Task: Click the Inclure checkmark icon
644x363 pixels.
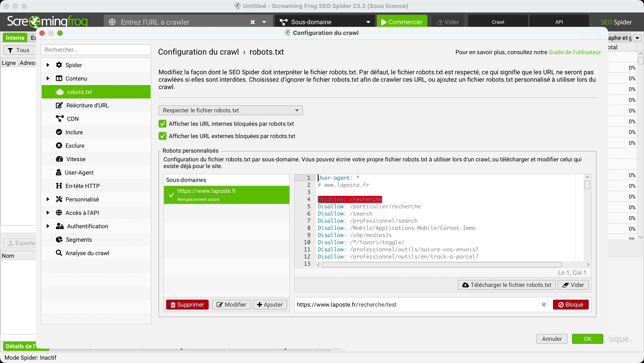Action: (59, 132)
